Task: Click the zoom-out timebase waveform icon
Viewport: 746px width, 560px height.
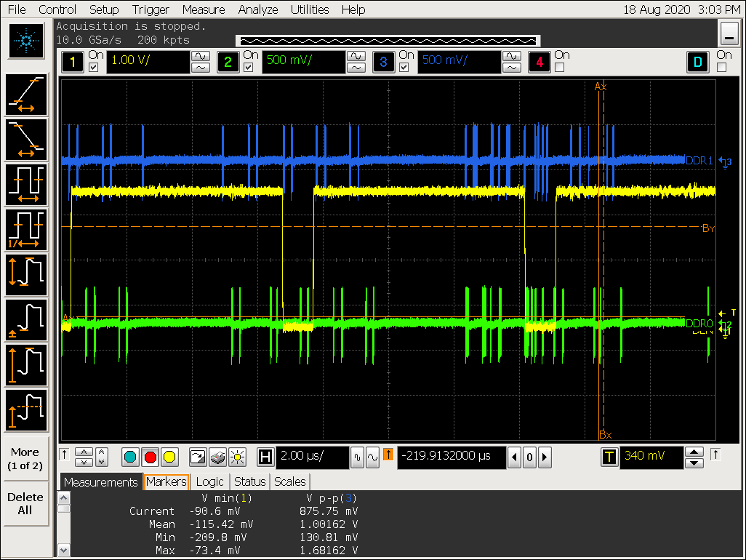Action: click(x=357, y=457)
